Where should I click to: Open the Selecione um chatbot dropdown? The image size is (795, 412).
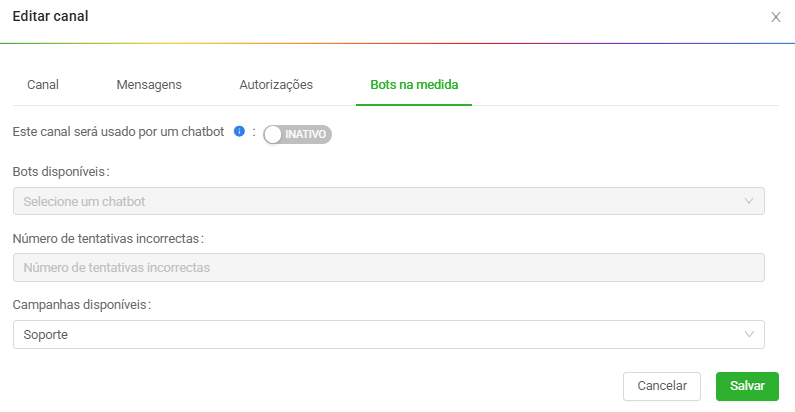coord(388,201)
